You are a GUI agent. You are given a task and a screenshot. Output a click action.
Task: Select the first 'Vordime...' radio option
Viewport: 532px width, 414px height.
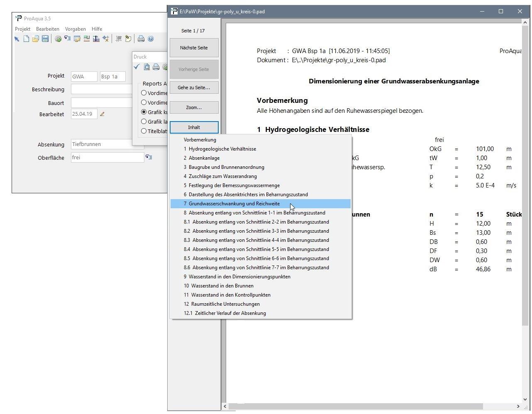pyautogui.click(x=144, y=93)
